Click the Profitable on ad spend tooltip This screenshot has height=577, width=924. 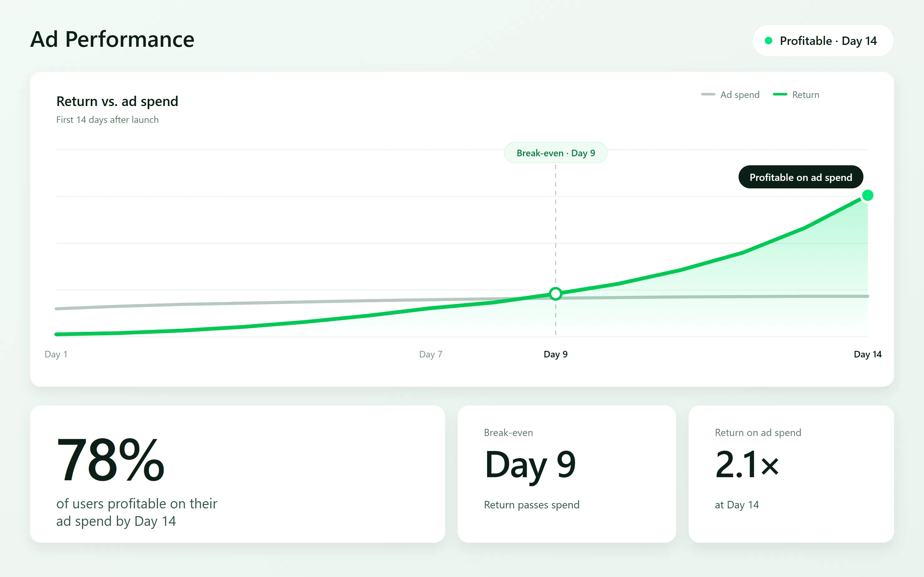click(x=801, y=177)
